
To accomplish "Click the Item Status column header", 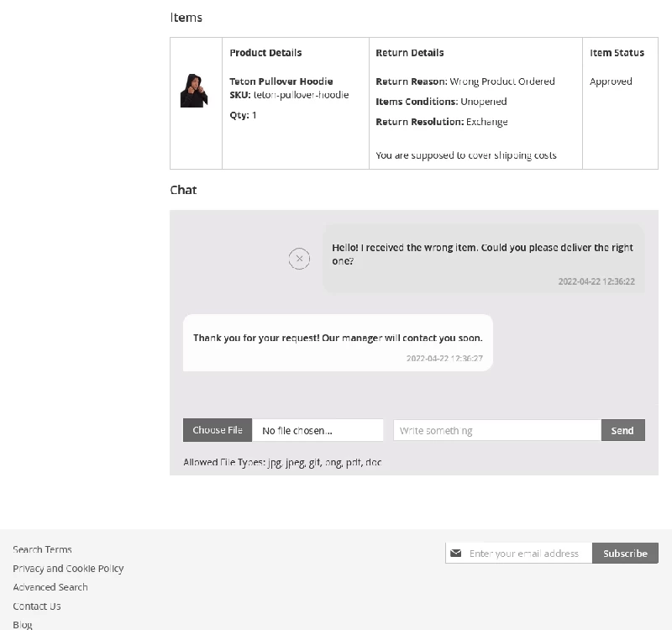I will 617,53.
